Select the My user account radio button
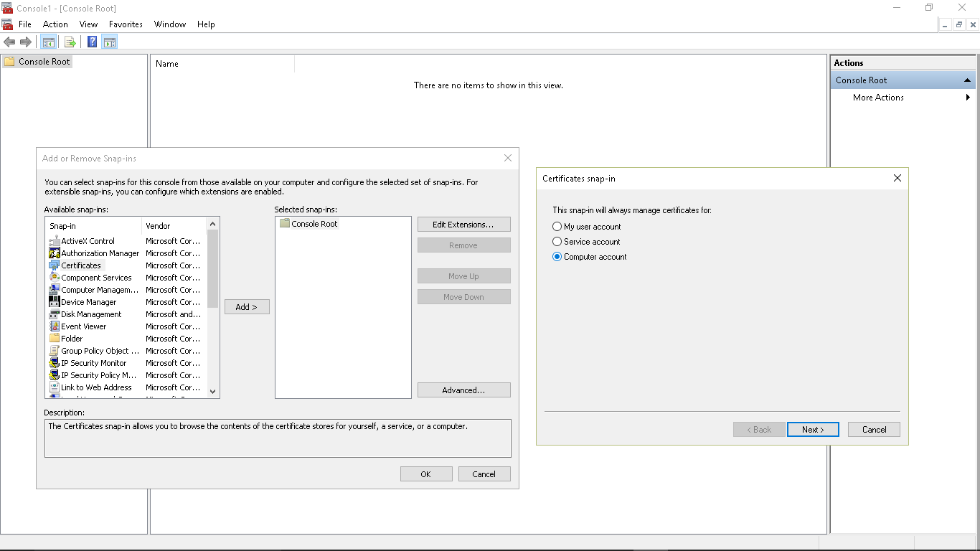 point(557,226)
